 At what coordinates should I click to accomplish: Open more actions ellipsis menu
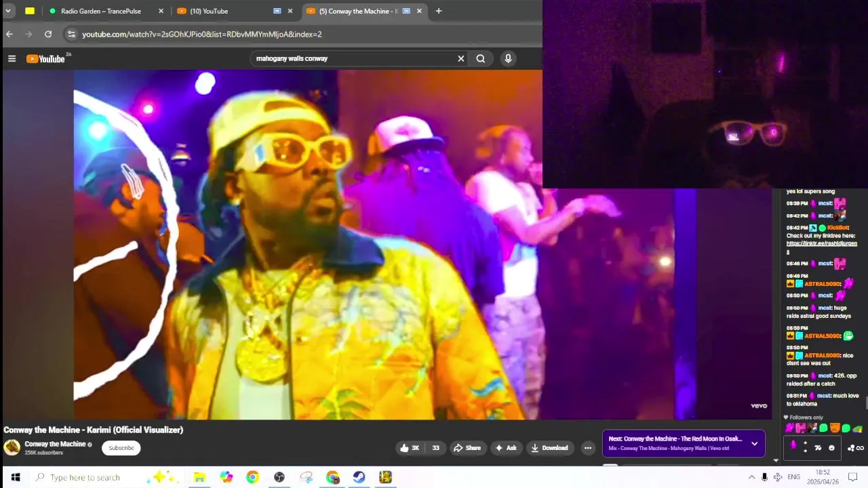(x=588, y=448)
